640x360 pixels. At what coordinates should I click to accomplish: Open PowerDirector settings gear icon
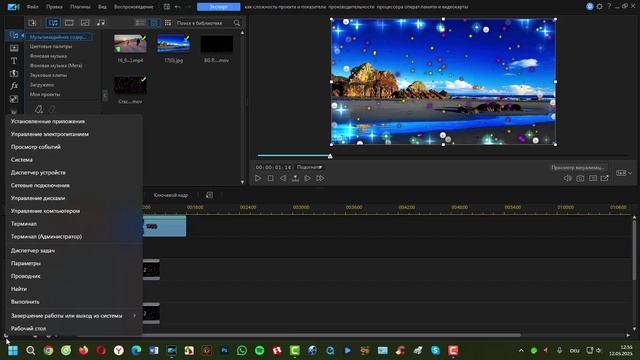coord(599,7)
